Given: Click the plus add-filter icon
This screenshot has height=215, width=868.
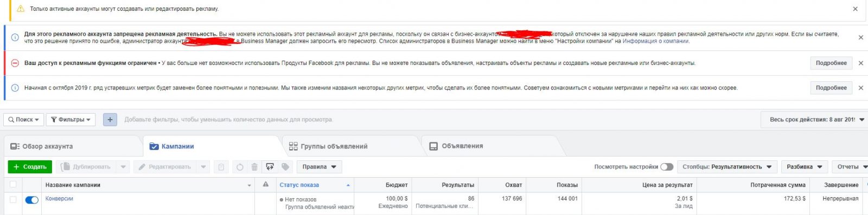Looking at the screenshot, I should (110, 120).
